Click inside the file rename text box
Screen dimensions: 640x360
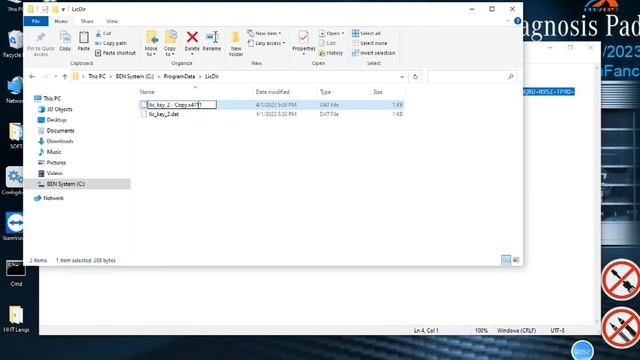182,105
